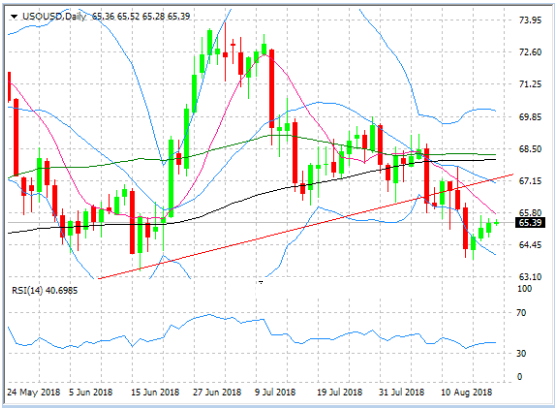The width and height of the screenshot is (559, 413).
Task: Select the 73.95 price axis label
Action: [530, 20]
